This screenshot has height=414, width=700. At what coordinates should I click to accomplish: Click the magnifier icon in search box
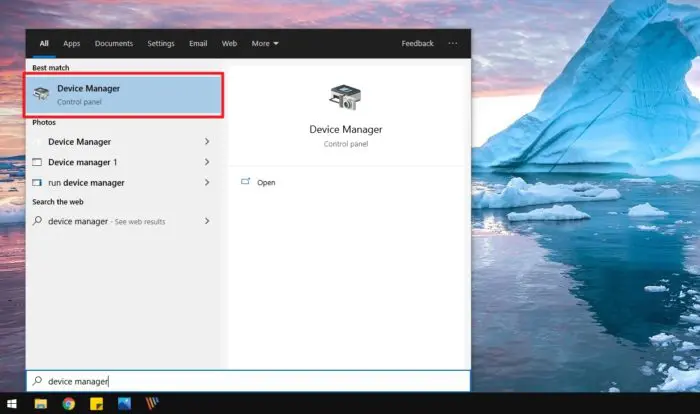38,381
